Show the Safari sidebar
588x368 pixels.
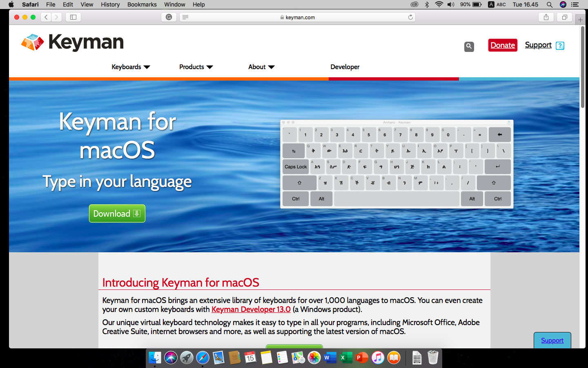[73, 17]
